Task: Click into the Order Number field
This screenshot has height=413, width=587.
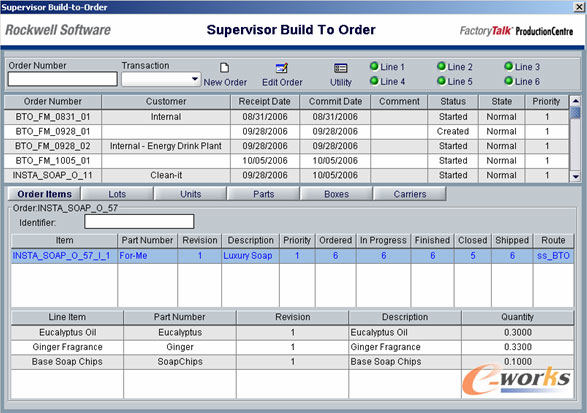Action: (63, 79)
